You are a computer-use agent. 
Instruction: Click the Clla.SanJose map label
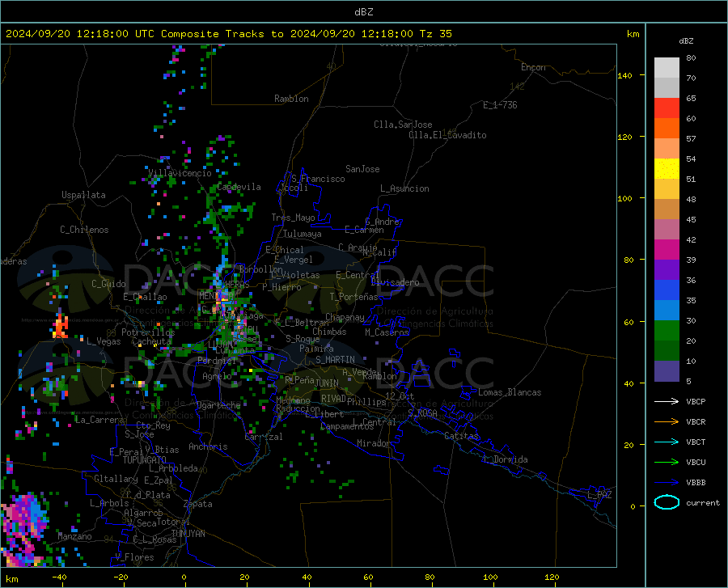(403, 125)
